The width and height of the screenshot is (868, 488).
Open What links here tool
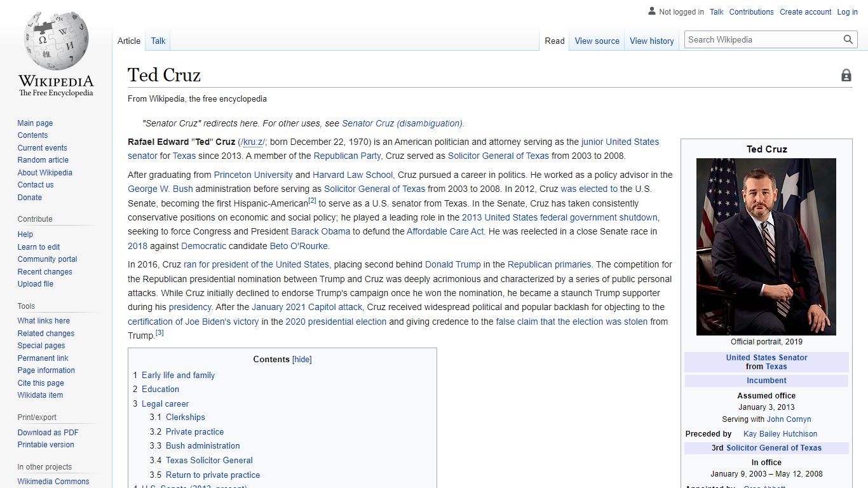tap(43, 321)
